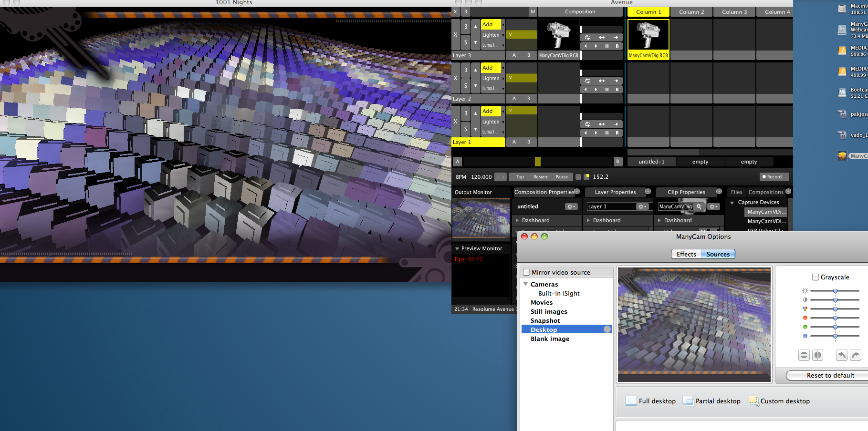Click the R random playback button on Layer 1
868x431 pixels.
(617, 133)
